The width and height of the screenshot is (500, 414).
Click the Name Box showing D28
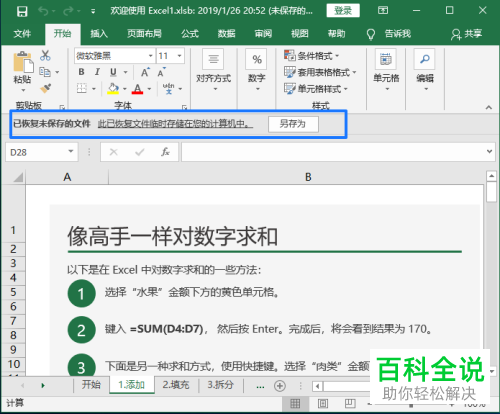tap(42, 152)
